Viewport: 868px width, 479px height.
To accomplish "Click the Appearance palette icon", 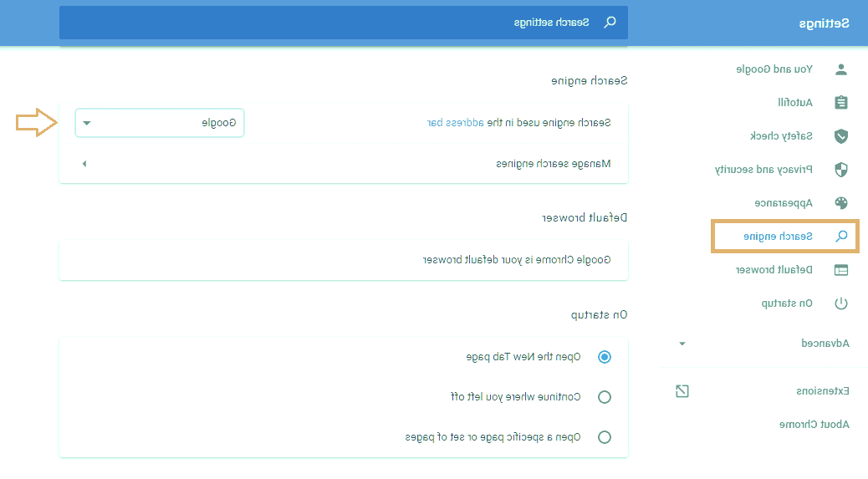I will pyautogui.click(x=841, y=203).
